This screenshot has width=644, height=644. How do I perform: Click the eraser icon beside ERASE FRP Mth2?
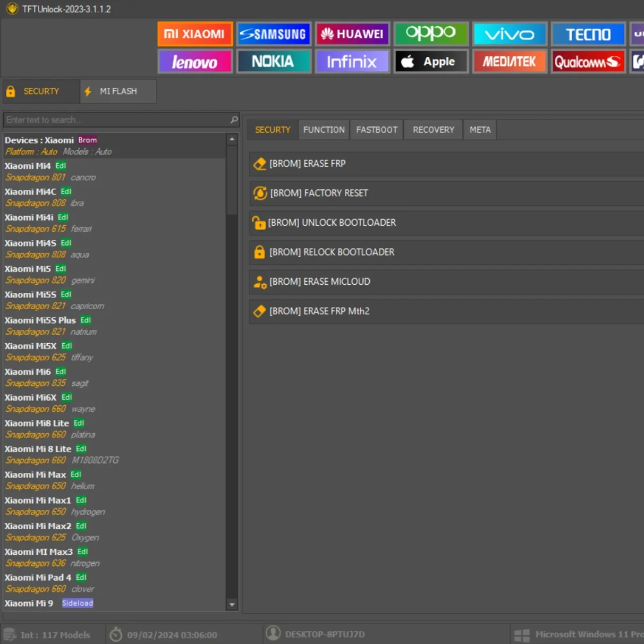tap(259, 311)
